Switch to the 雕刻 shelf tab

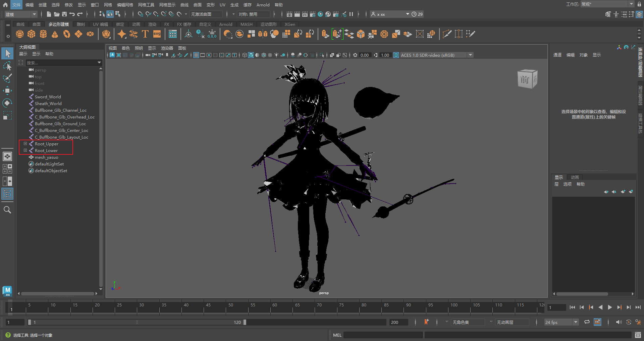click(81, 24)
